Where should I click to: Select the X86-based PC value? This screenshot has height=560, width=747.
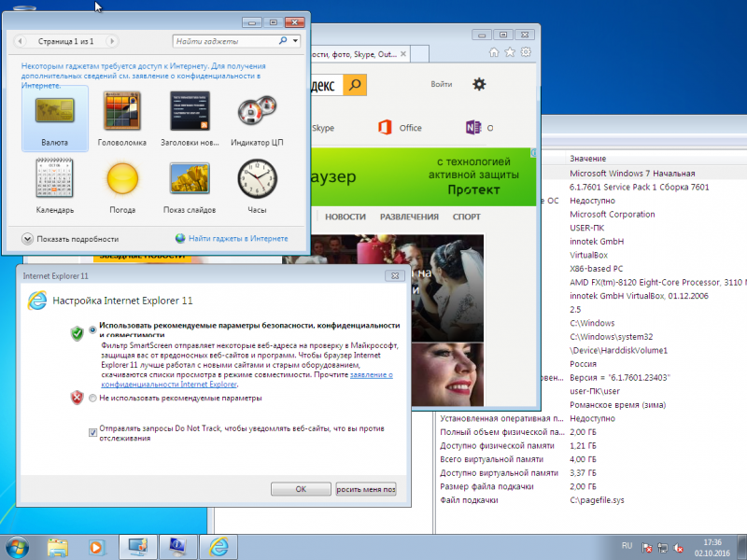point(596,269)
